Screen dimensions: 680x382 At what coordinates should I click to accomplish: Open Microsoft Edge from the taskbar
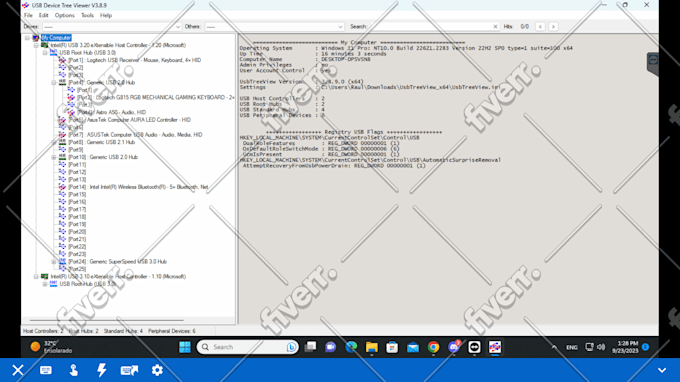coord(351,347)
